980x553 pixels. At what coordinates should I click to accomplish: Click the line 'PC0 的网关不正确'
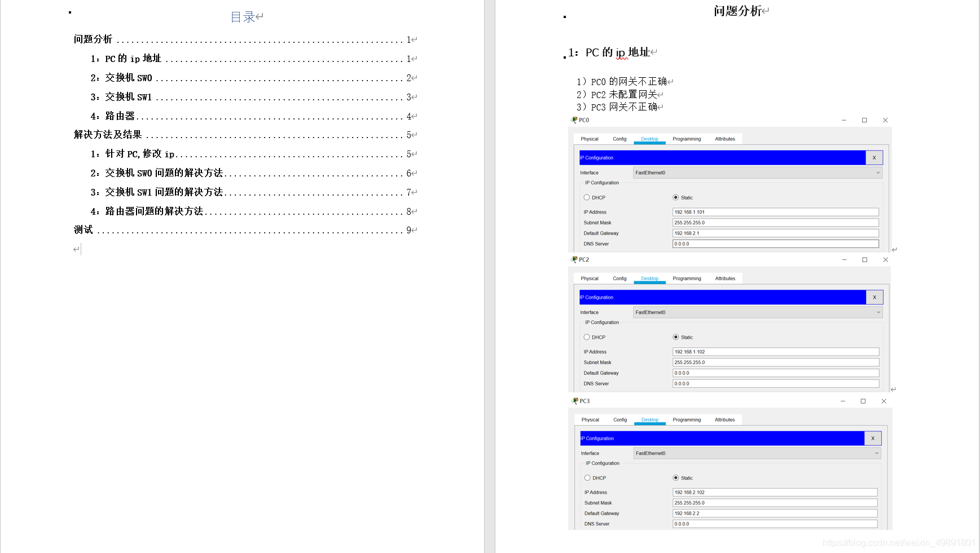coord(629,82)
